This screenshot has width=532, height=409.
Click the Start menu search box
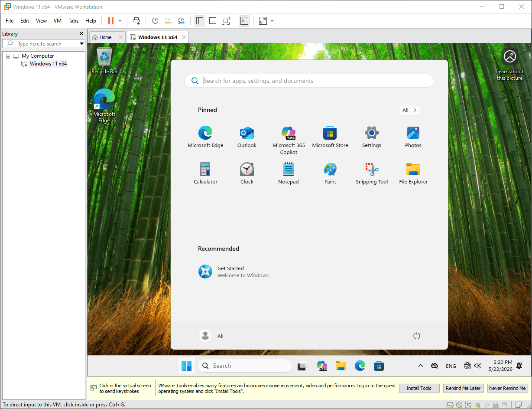pyautogui.click(x=309, y=81)
